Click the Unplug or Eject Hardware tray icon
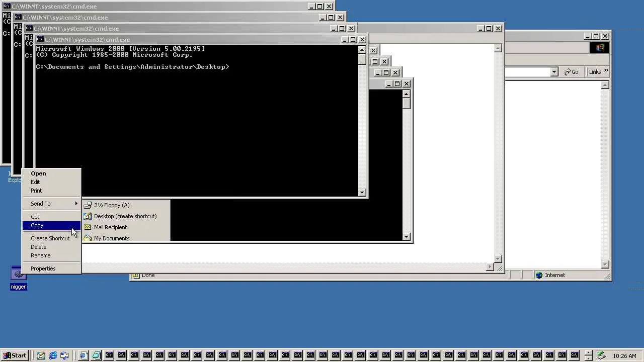The image size is (644, 362). [x=601, y=355]
